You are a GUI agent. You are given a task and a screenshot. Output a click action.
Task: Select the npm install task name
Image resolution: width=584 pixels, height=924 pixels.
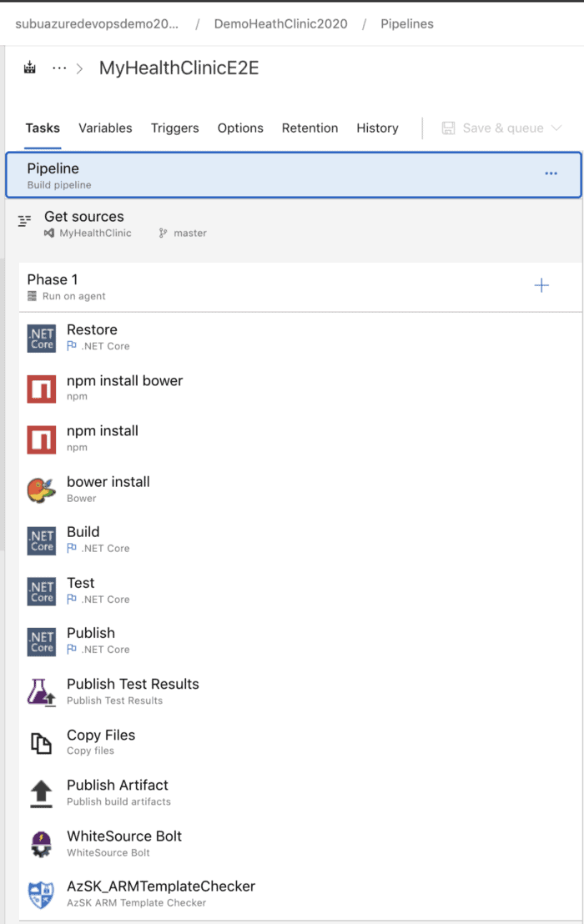103,431
